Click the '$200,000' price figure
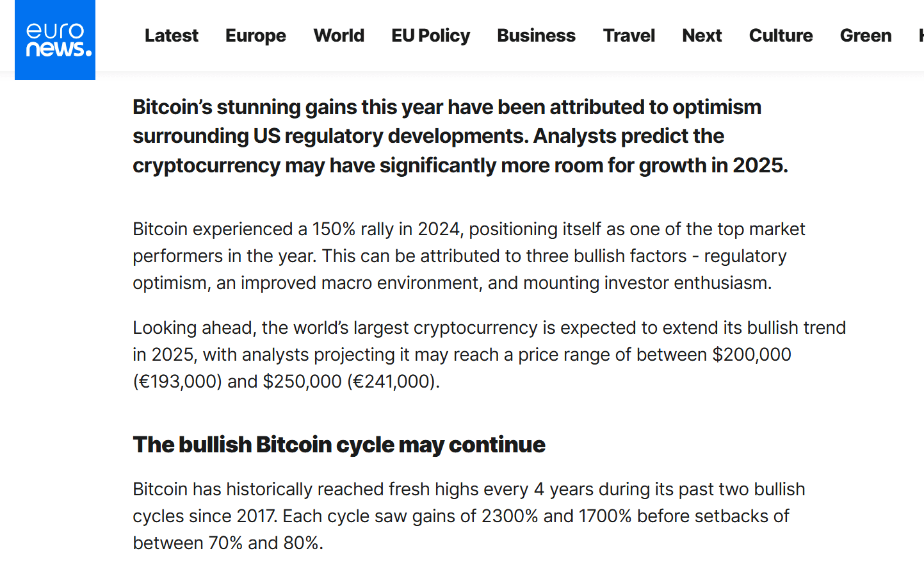924x576 pixels. [x=752, y=354]
